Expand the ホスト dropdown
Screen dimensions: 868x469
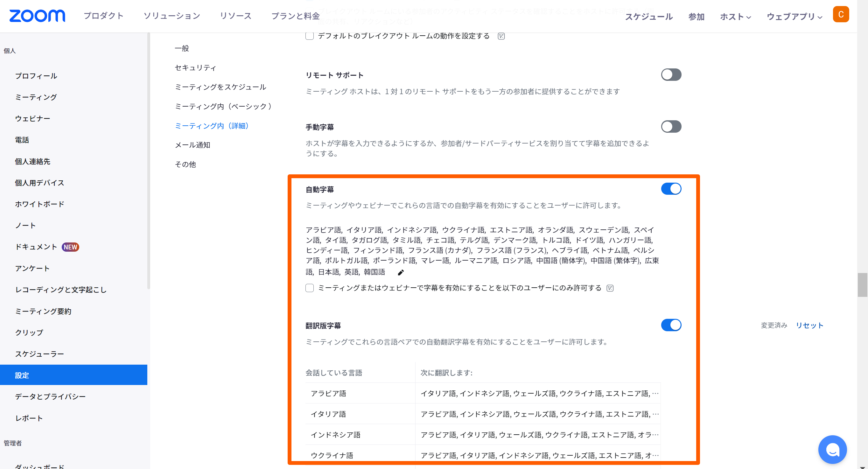tap(735, 17)
